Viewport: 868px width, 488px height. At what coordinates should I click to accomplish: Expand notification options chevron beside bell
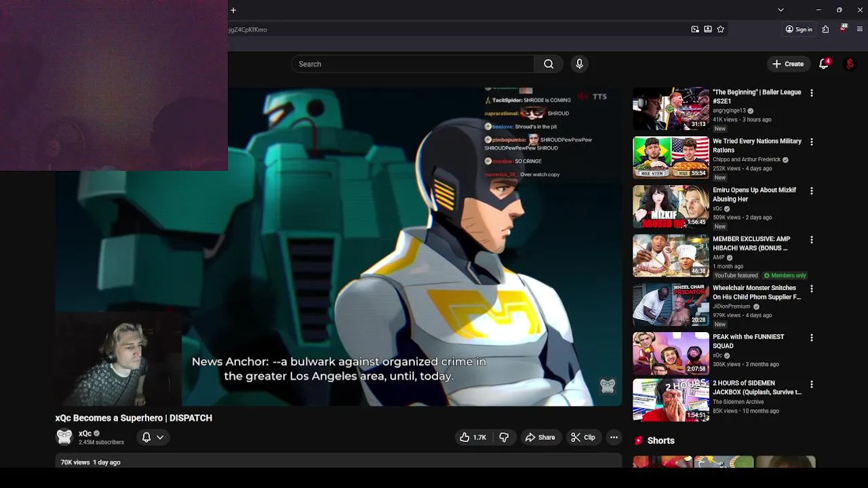pos(160,437)
